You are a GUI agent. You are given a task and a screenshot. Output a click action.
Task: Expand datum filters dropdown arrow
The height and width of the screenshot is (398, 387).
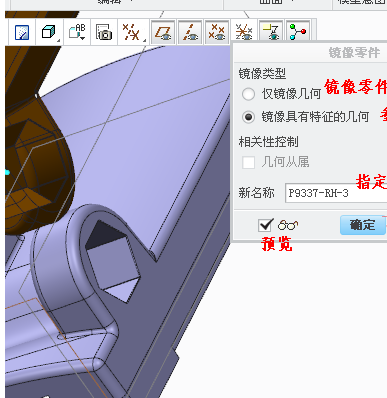click(x=145, y=41)
